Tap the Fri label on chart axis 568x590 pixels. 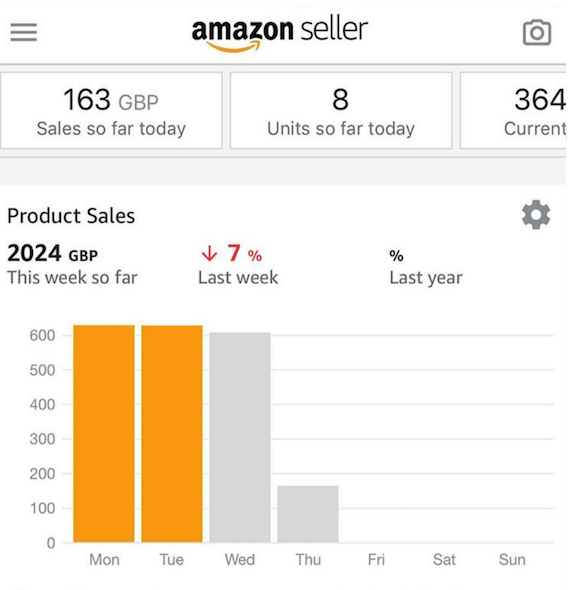click(376, 560)
